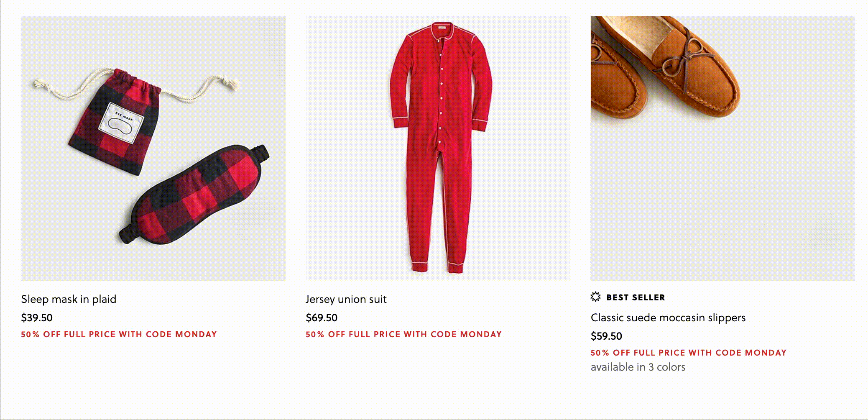Open Classic suede moccasin slippers title link
Viewport: 868px width, 420px height.
668,318
